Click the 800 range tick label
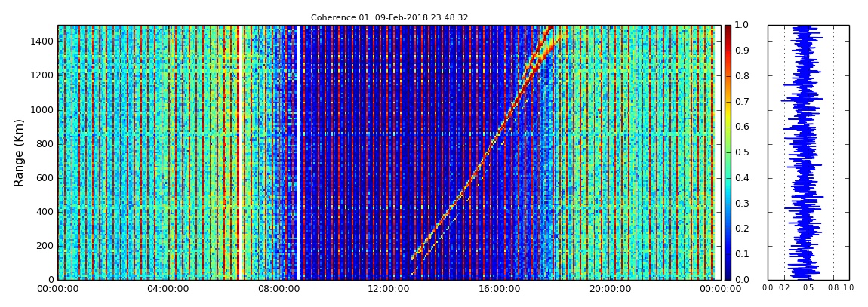Screen dimensions: 868x307 click(45, 144)
